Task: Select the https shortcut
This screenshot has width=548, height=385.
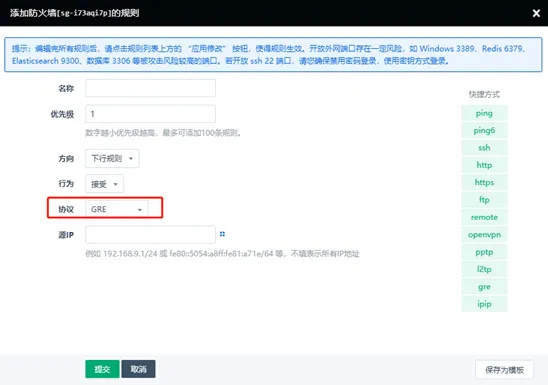Action: click(x=484, y=182)
